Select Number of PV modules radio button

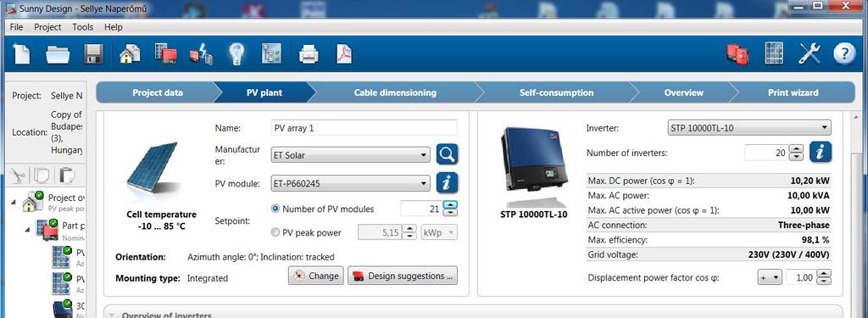pos(275,209)
